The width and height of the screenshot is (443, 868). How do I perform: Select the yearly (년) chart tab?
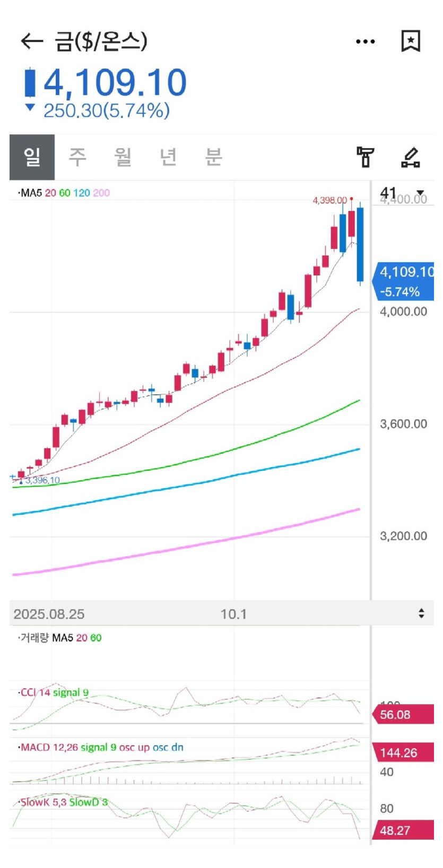point(168,157)
